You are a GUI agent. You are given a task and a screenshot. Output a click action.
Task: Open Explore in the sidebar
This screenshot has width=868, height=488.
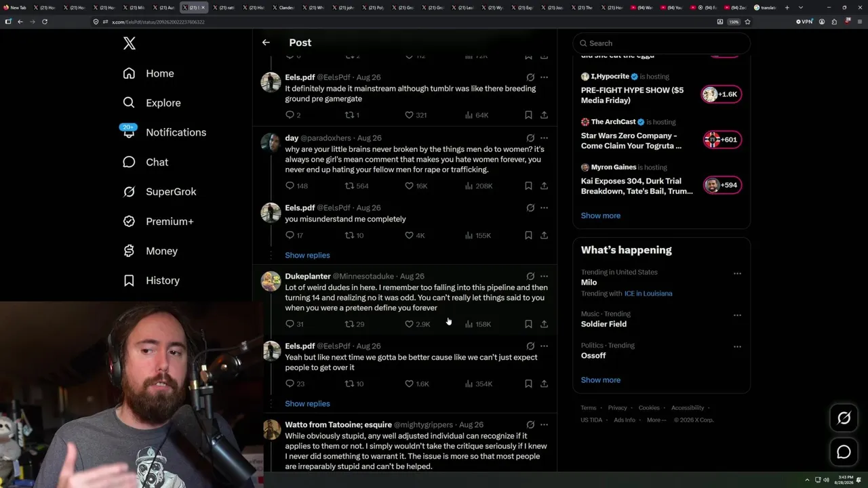pyautogui.click(x=152, y=103)
